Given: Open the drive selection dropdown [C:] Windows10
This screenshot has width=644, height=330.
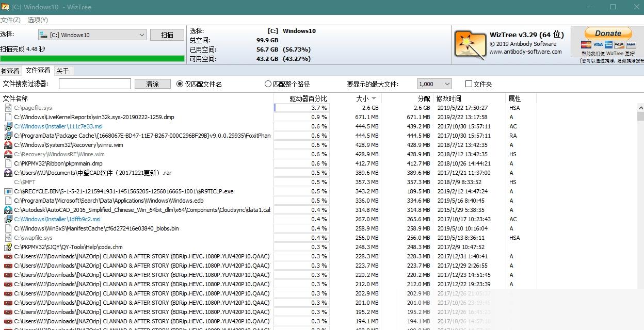Looking at the screenshot, I should click(x=92, y=35).
